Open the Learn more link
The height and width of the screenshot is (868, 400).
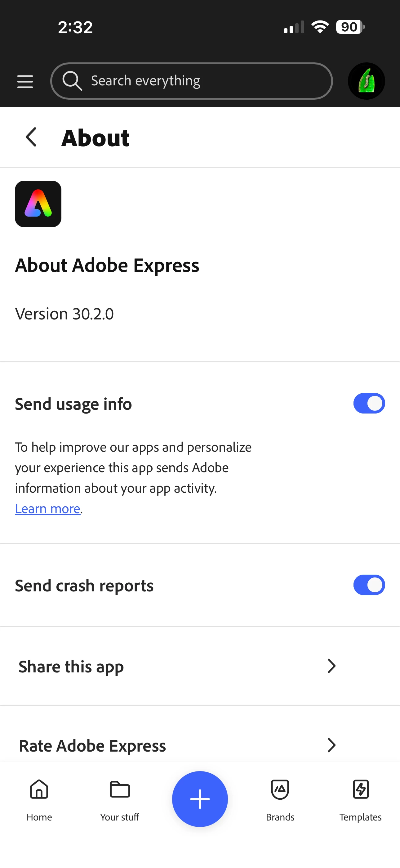pos(47,509)
